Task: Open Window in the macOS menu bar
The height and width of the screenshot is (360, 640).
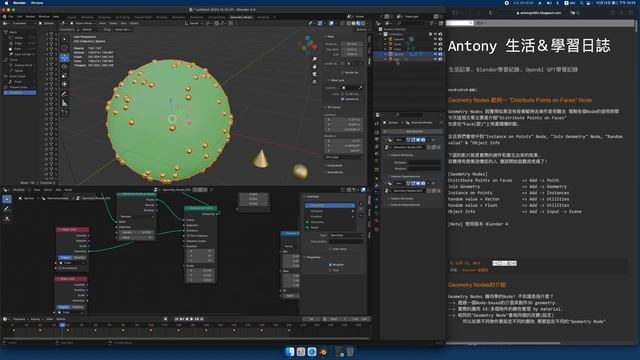Action: click(x=37, y=3)
